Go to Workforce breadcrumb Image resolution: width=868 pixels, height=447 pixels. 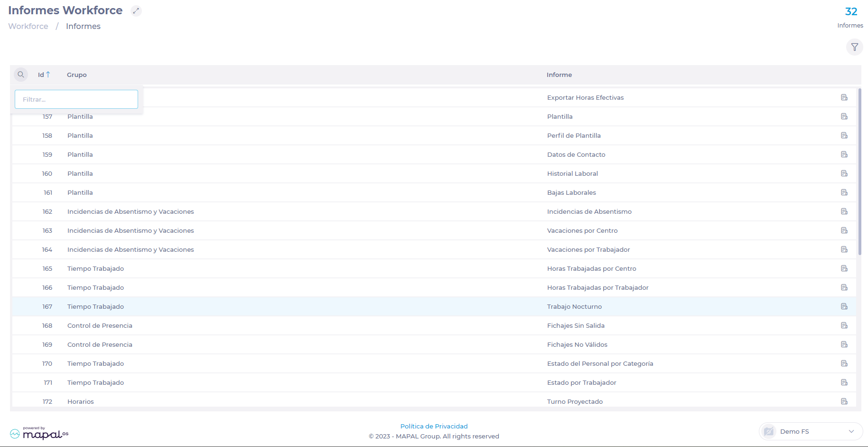pos(28,26)
